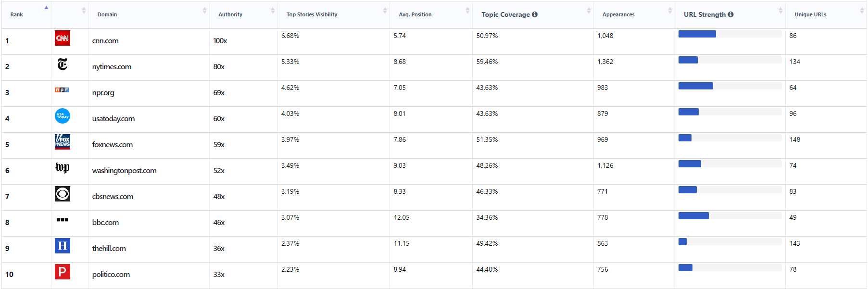Open the politico.com domain link
The width and height of the screenshot is (868, 289).
(x=111, y=275)
